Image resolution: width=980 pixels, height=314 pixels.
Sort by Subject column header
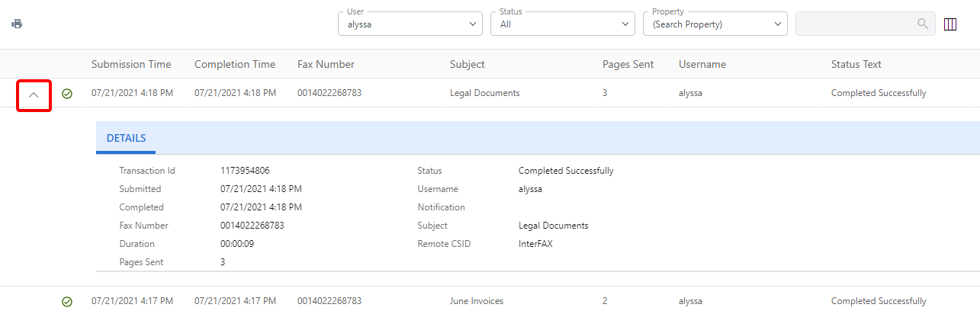pos(467,64)
